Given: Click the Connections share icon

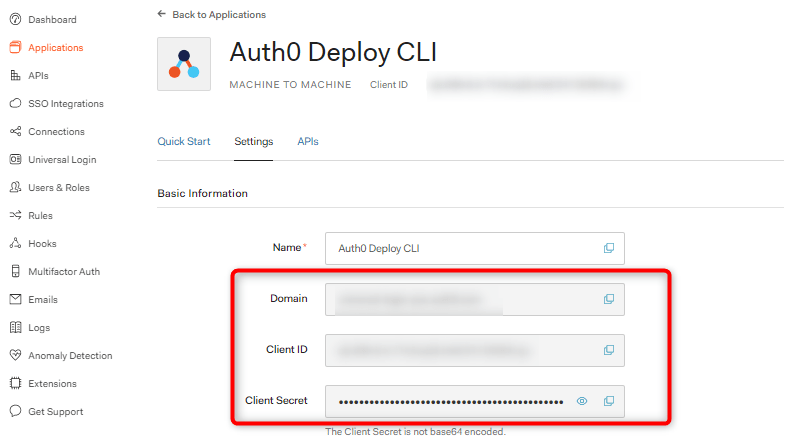Looking at the screenshot, I should tap(16, 131).
